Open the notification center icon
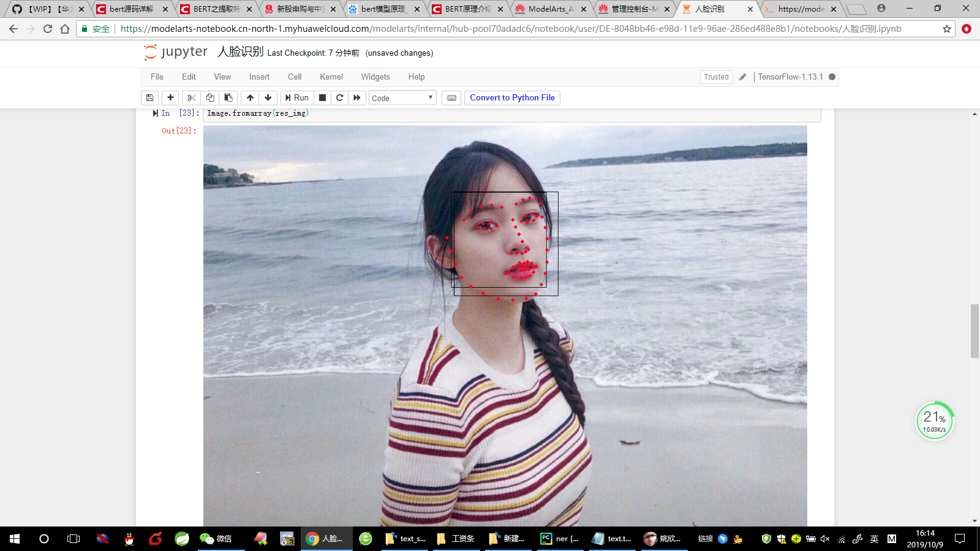The image size is (980, 551). click(x=960, y=539)
